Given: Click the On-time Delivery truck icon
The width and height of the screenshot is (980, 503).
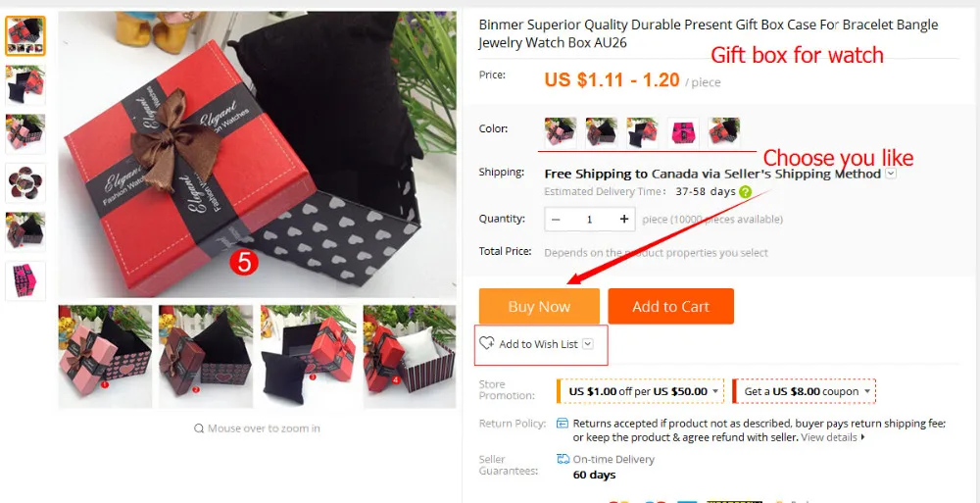Looking at the screenshot, I should pyautogui.click(x=563, y=459).
